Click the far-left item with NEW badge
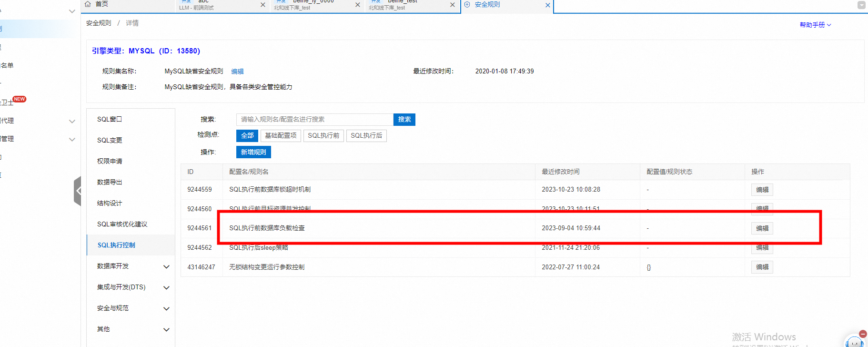 [13, 102]
